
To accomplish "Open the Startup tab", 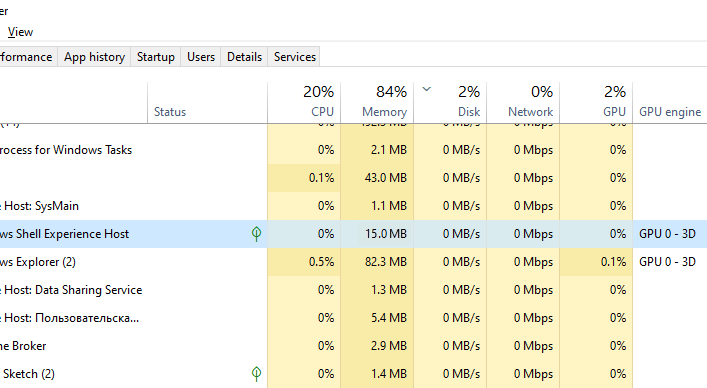I will 156,57.
